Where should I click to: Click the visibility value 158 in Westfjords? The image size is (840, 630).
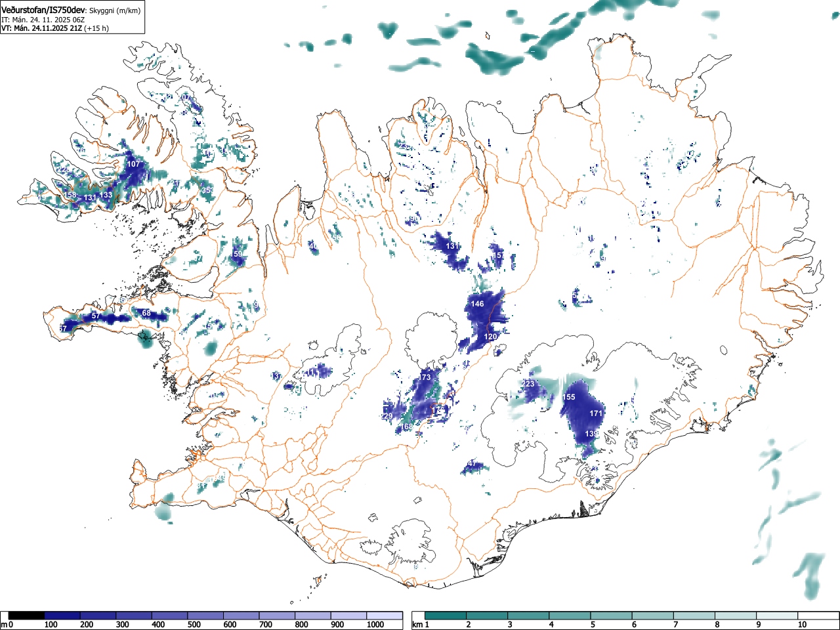coord(70,196)
